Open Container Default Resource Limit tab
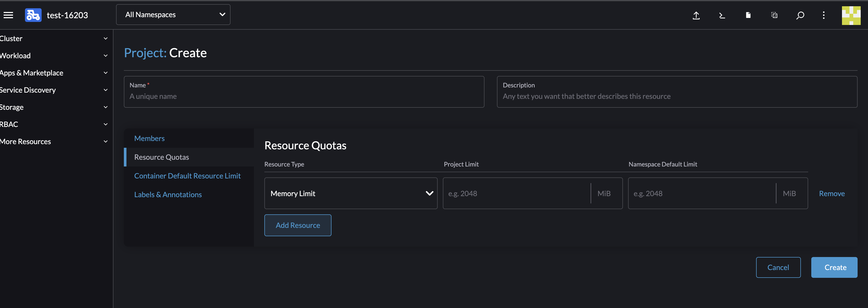This screenshot has height=308, width=868. coord(187,176)
